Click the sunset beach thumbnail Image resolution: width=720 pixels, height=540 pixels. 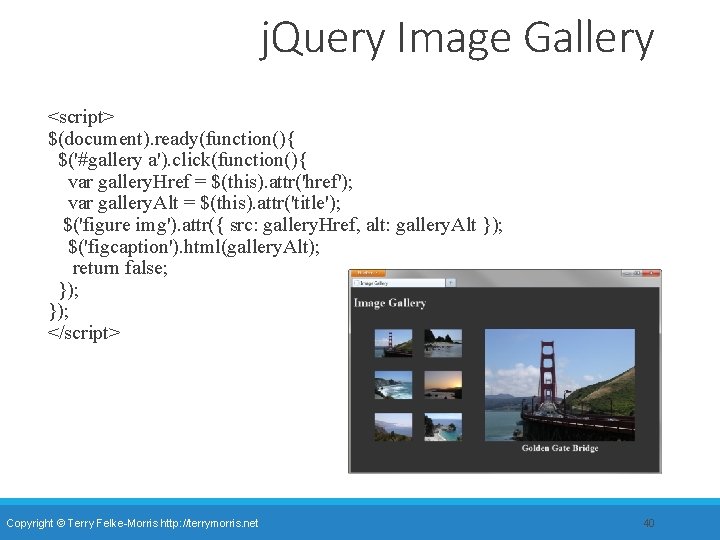(443, 385)
